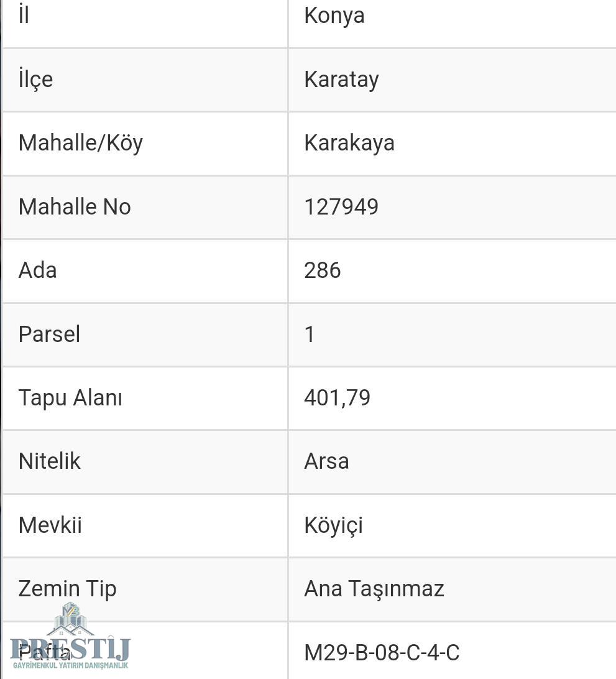Click the Karatay district value

click(341, 79)
